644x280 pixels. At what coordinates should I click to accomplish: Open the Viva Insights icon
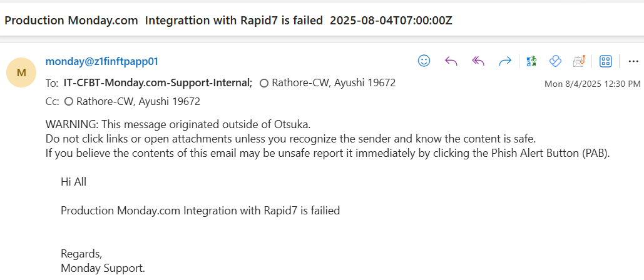click(555, 61)
